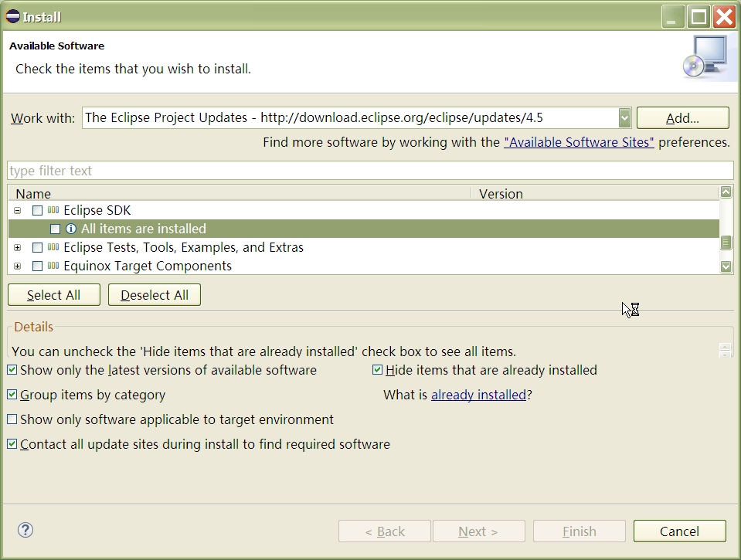Select the Eclipse SDK row label
This screenshot has height=560, width=741.
pyautogui.click(x=97, y=210)
